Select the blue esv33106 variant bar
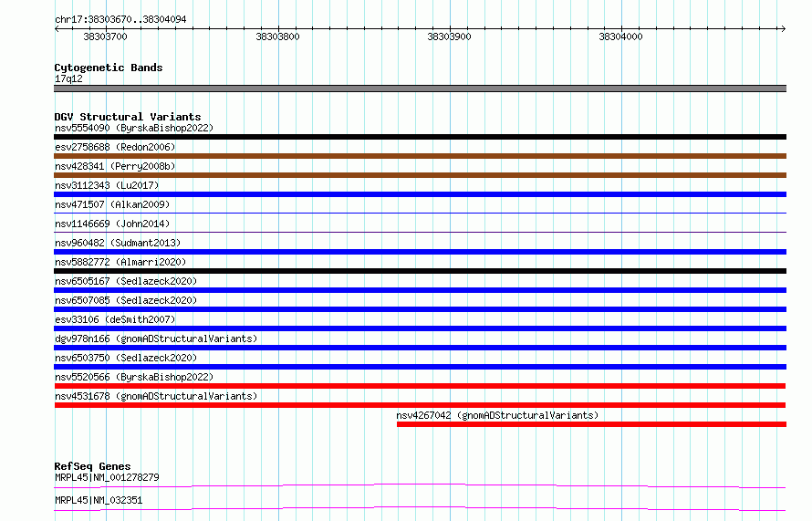Image resolution: width=812 pixels, height=521 pixels. [x=420, y=328]
